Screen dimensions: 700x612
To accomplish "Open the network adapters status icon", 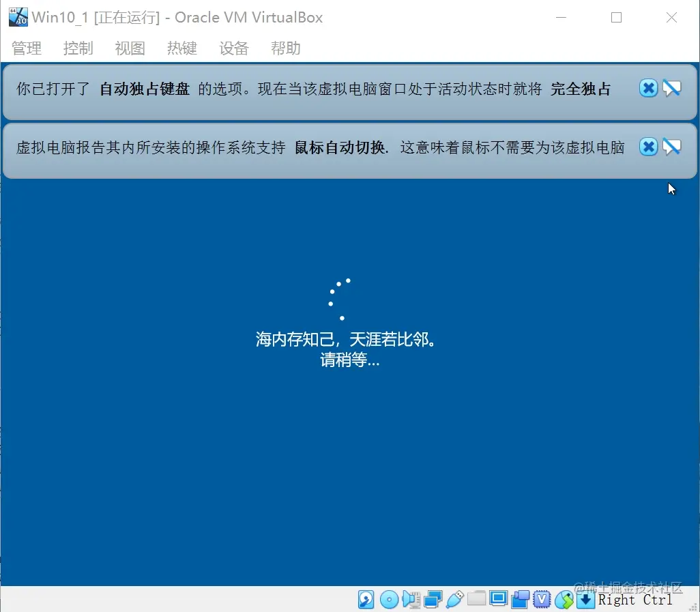I will coord(433,599).
